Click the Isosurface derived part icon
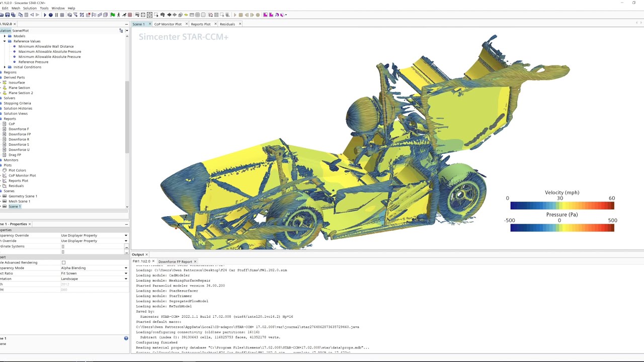 (5, 82)
